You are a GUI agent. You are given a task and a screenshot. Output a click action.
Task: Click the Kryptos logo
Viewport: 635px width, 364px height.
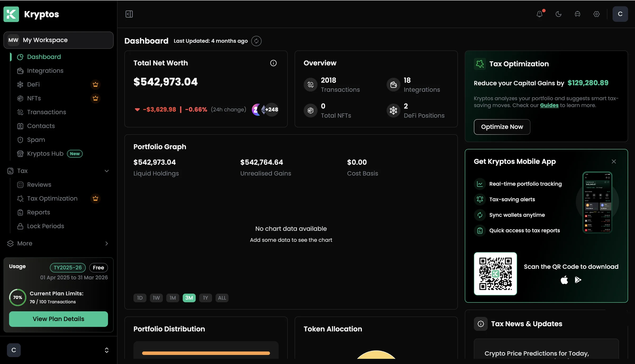(11, 14)
